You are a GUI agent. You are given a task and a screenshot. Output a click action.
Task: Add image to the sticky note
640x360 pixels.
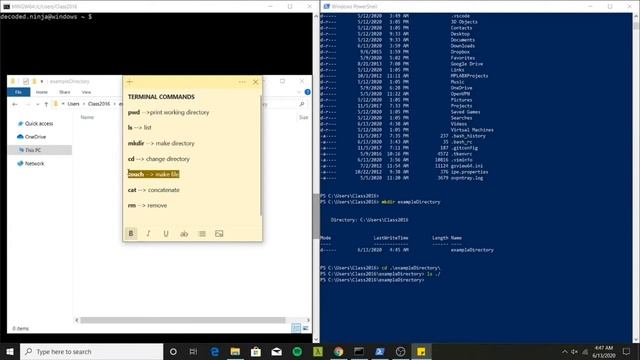(x=219, y=233)
